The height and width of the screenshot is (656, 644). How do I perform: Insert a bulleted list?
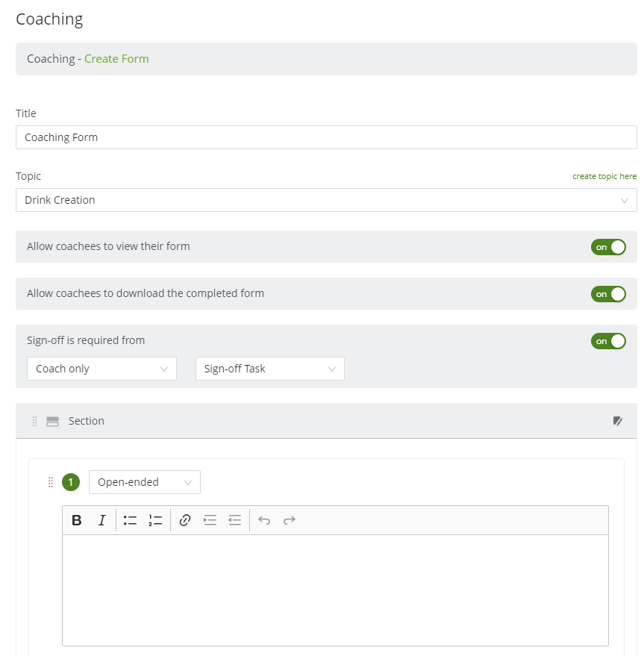pos(130,520)
